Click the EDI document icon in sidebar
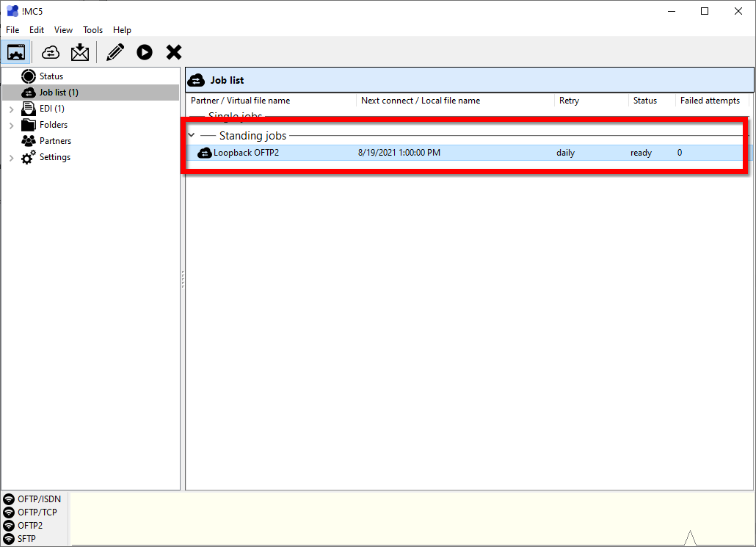 [x=29, y=109]
